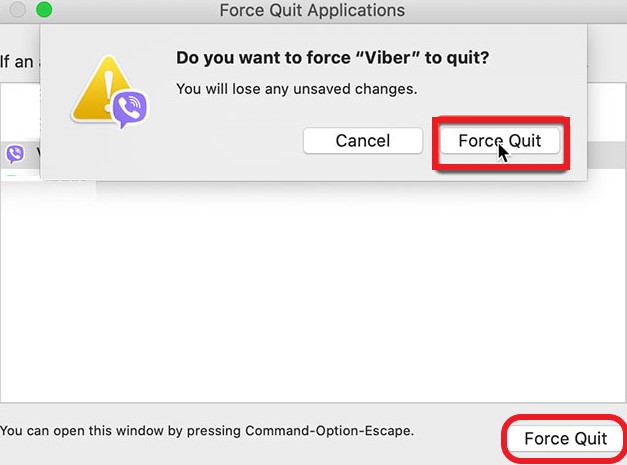The width and height of the screenshot is (627, 465).
Task: Click the 'If an a' text beside the dialog
Action: pos(18,62)
